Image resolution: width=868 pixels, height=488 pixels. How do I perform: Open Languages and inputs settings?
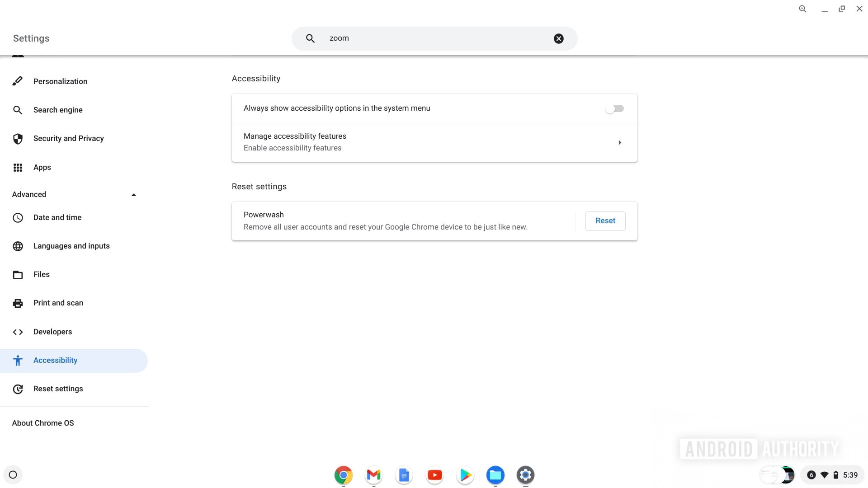coord(71,245)
